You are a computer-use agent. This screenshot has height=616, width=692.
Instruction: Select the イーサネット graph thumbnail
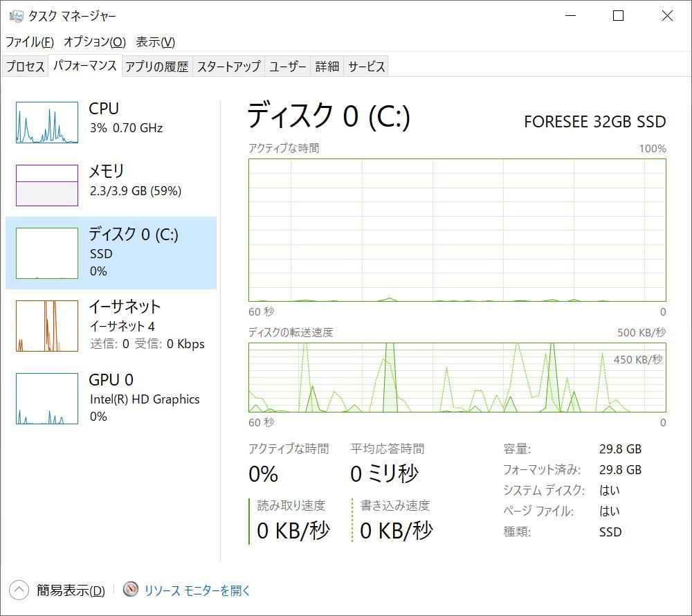tap(47, 326)
